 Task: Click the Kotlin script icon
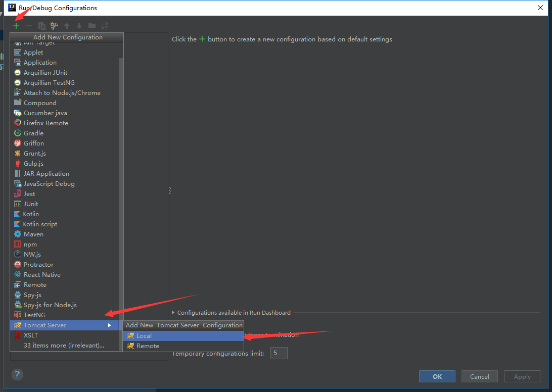pyautogui.click(x=17, y=224)
